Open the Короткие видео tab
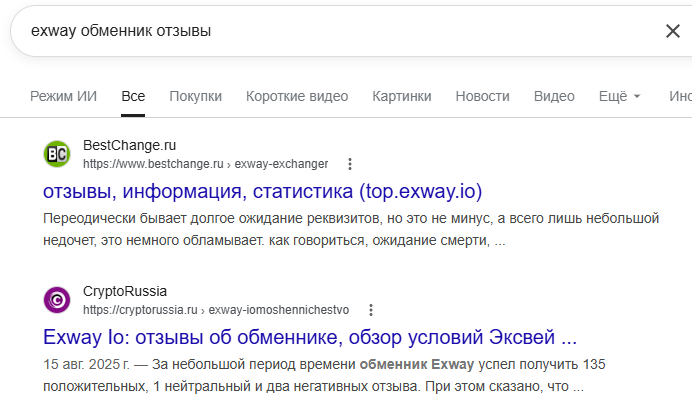The image size is (692, 397). [x=297, y=96]
